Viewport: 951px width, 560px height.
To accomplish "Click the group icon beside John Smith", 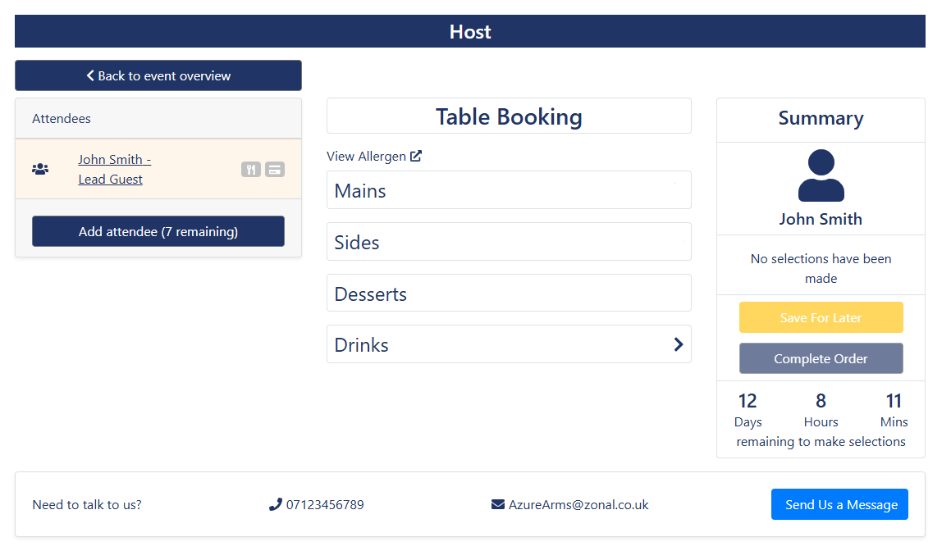I will [x=40, y=169].
